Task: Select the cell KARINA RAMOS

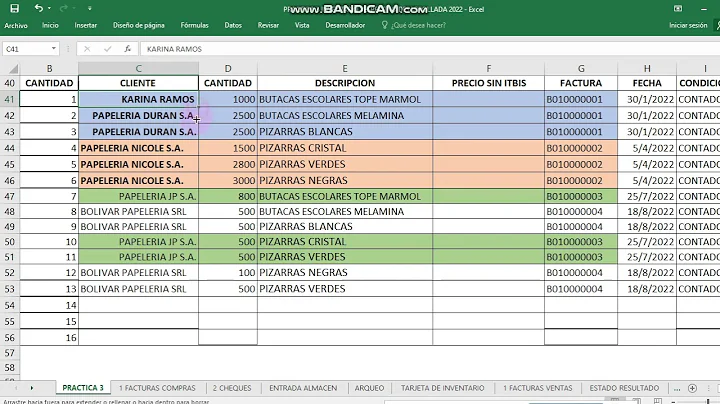Action: [x=138, y=99]
